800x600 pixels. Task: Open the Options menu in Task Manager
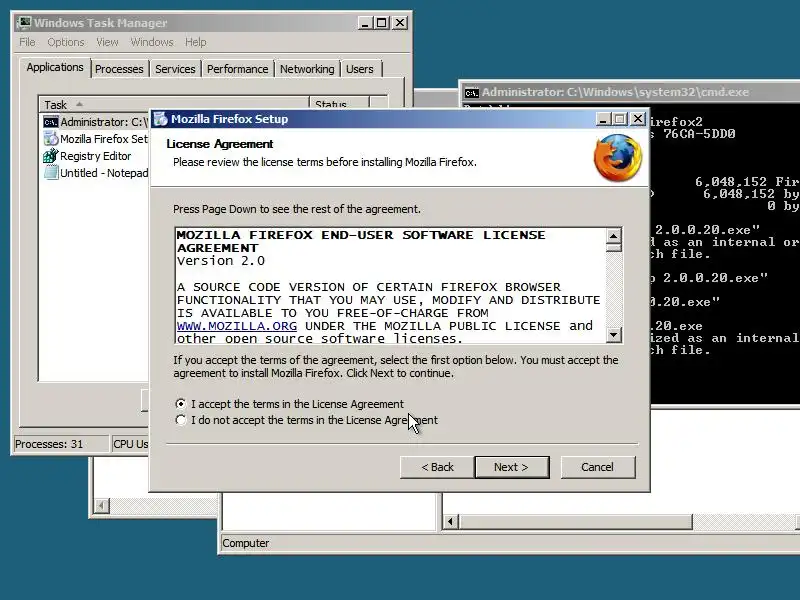click(x=66, y=42)
